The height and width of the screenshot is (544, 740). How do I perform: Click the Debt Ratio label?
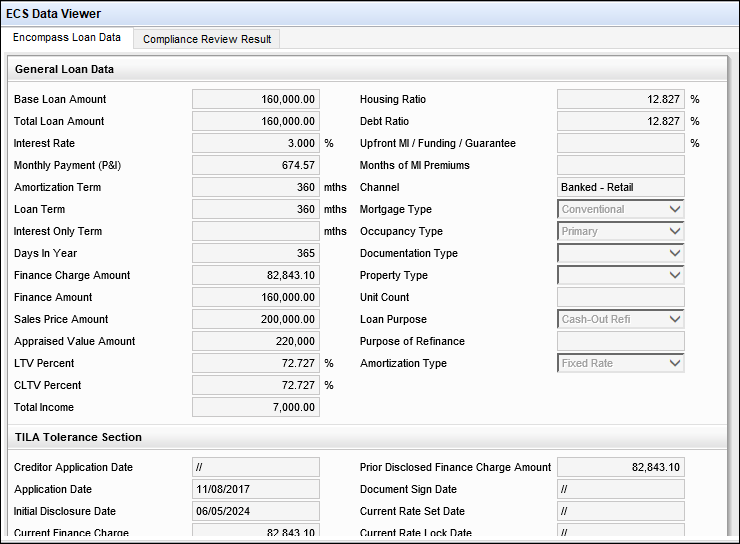384,121
